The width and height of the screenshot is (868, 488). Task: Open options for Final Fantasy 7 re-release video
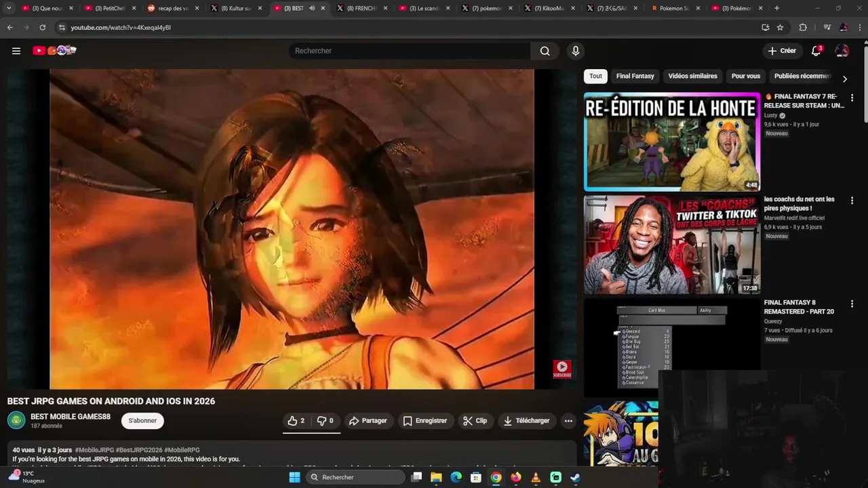tap(852, 98)
